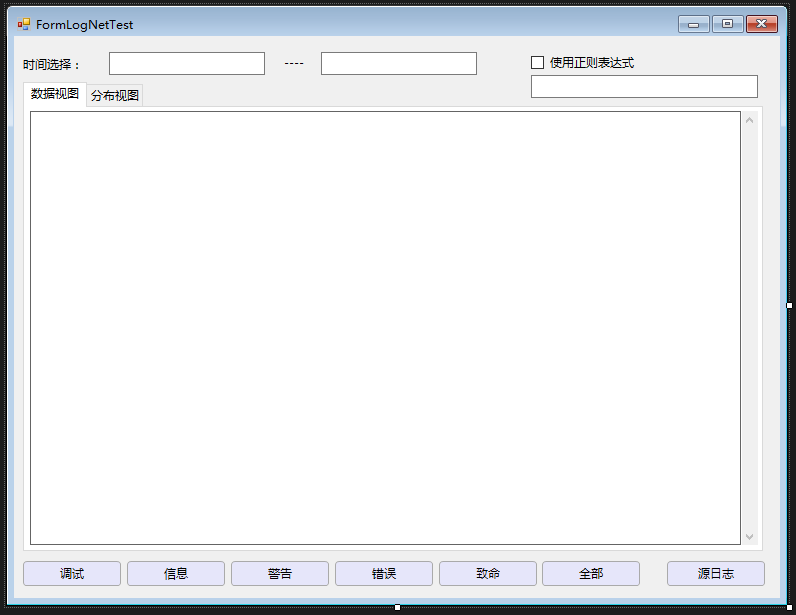Image resolution: width=796 pixels, height=615 pixels.
Task: Show all logs via the 全部 button
Action: point(591,573)
